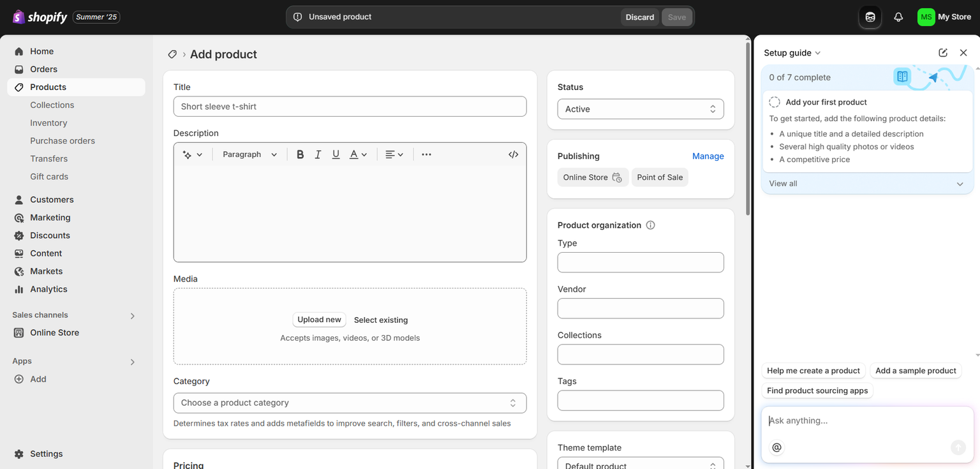Image resolution: width=980 pixels, height=469 pixels.
Task: Toggle underline formatting in description
Action: 336,154
